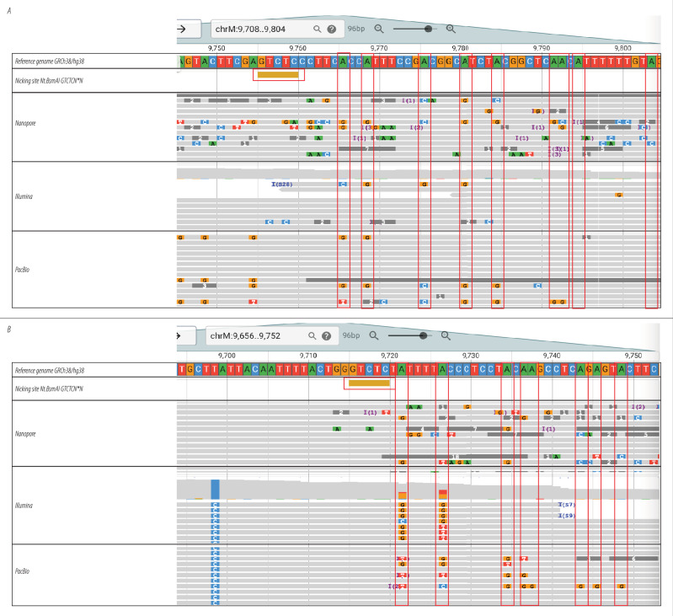Select the yellow nicking site feature in panel A
The height and width of the screenshot is (616, 673).
click(x=278, y=75)
